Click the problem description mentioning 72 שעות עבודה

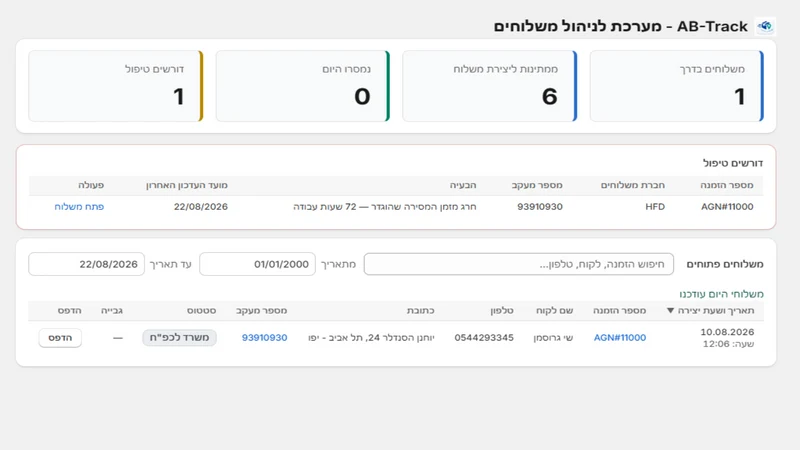tap(385, 207)
